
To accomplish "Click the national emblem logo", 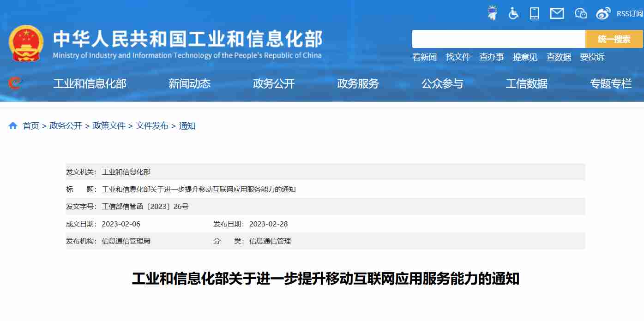I will click(x=26, y=43).
